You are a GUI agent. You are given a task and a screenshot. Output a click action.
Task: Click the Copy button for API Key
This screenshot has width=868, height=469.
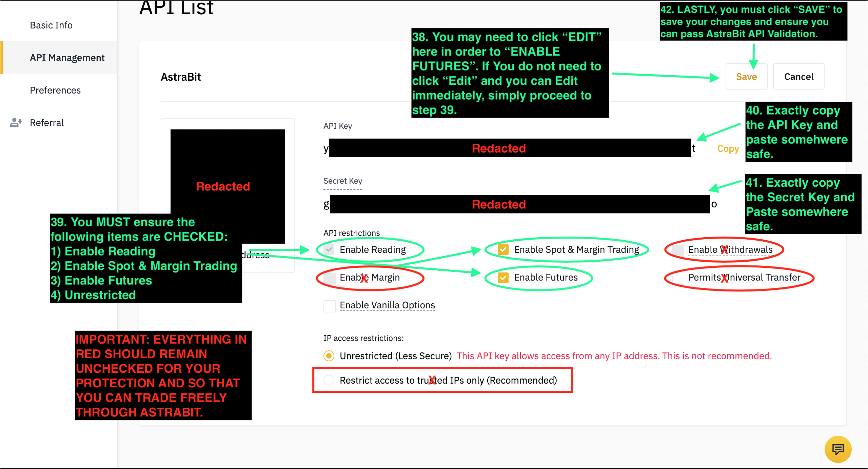click(728, 149)
